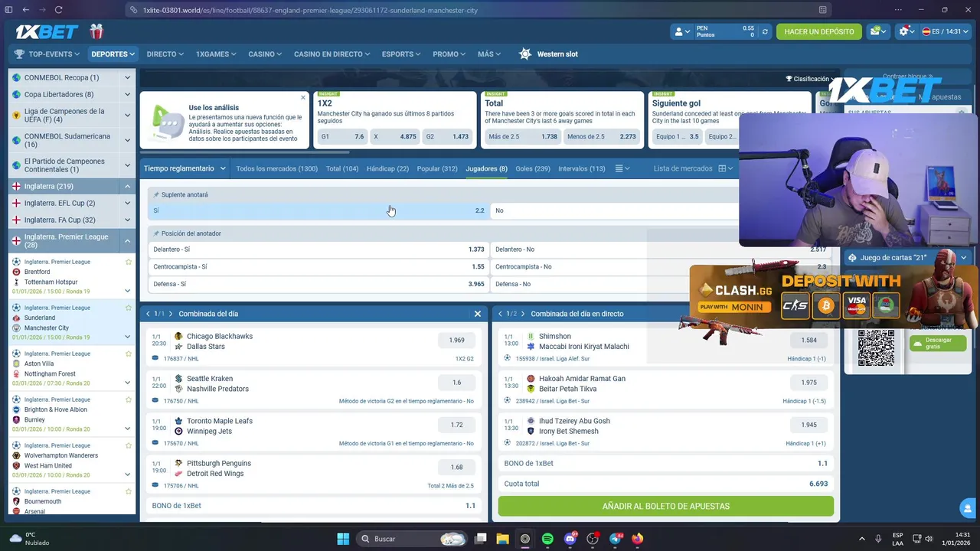Open the browser reload button
Image resolution: width=980 pixels, height=551 pixels.
coord(59,10)
